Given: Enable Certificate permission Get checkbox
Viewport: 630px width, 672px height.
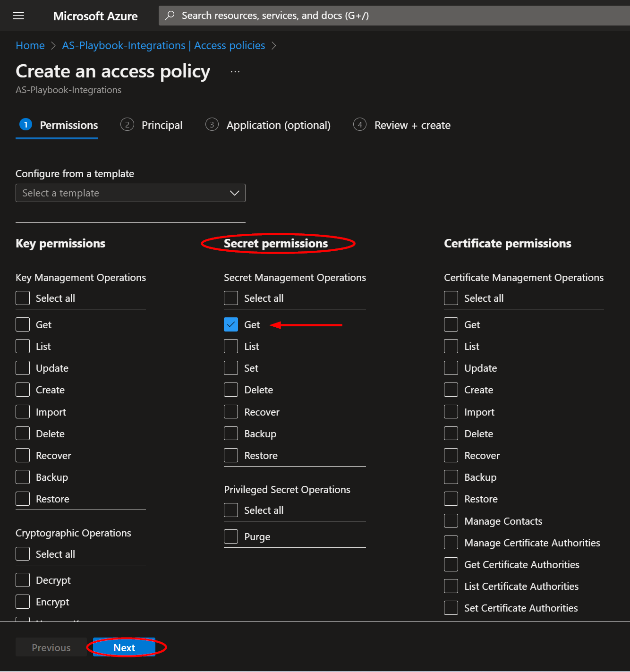Looking at the screenshot, I should coord(451,324).
